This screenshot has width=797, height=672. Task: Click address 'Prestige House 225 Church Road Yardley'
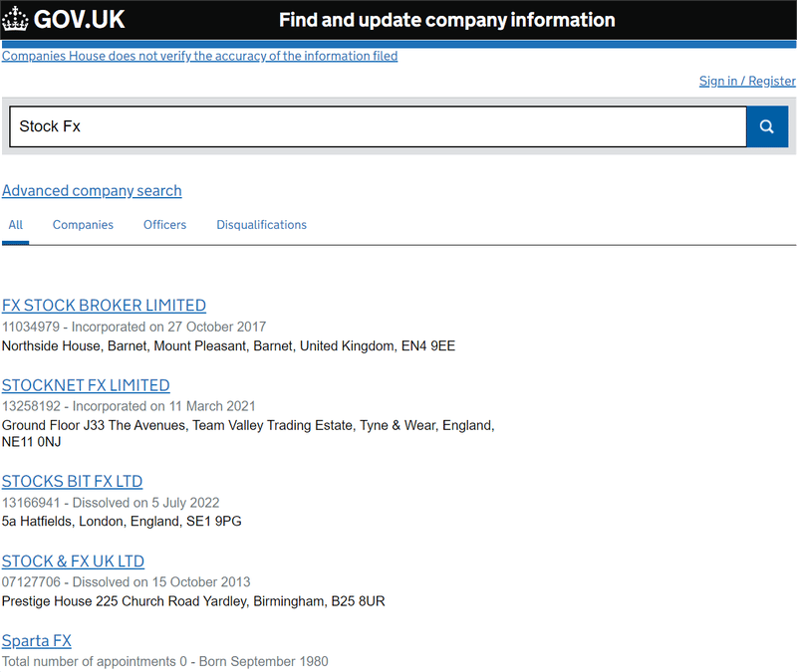pyautogui.click(x=126, y=601)
